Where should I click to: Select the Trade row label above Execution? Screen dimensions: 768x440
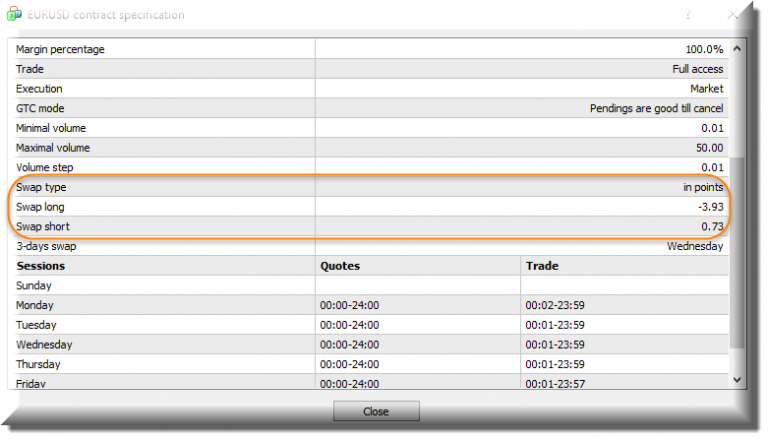point(29,69)
